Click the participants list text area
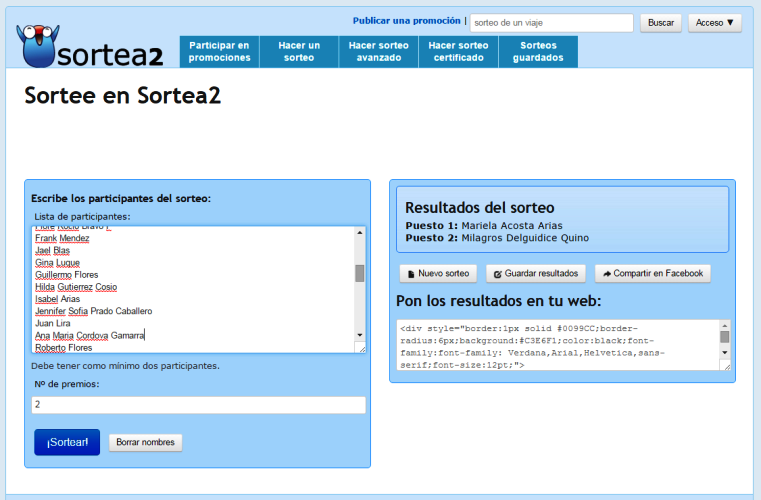The width and height of the screenshot is (761, 500). click(199, 289)
